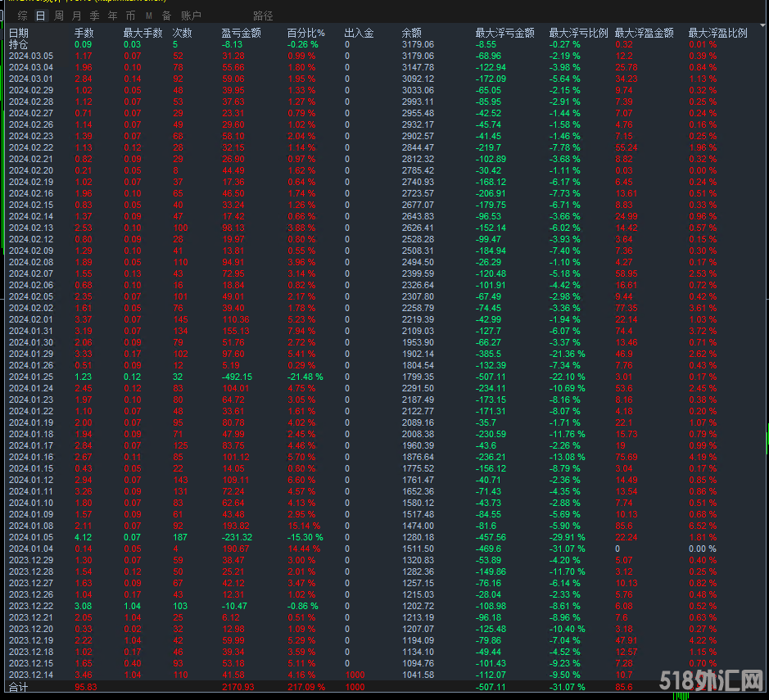Click the balance value 3179.06 in 2024.03.05 row
The height and width of the screenshot is (700, 769).
[x=418, y=56]
